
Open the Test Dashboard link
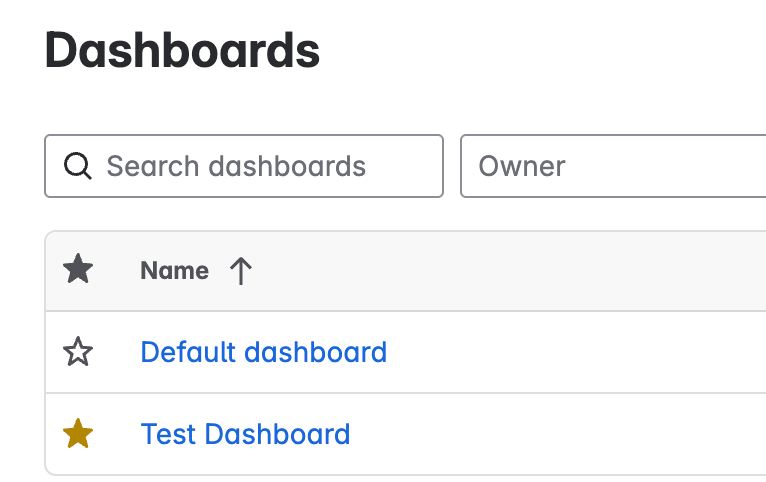[x=245, y=434]
